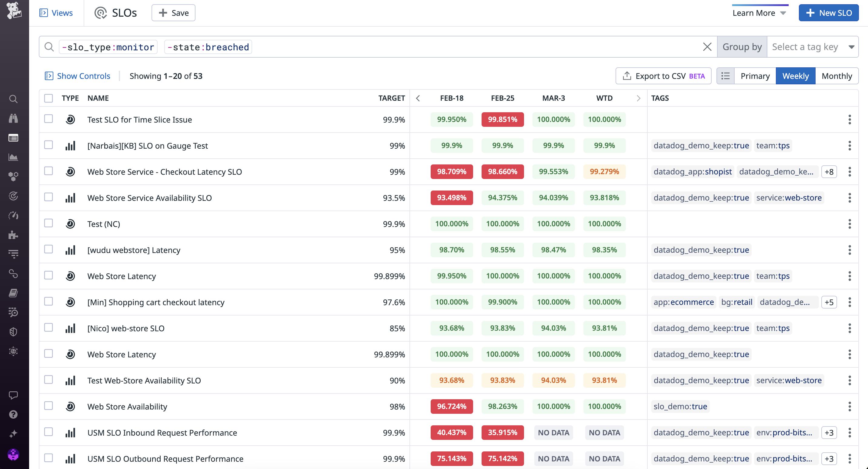
Task: Click red 99.851% FEB-25 status cell
Action: click(502, 119)
